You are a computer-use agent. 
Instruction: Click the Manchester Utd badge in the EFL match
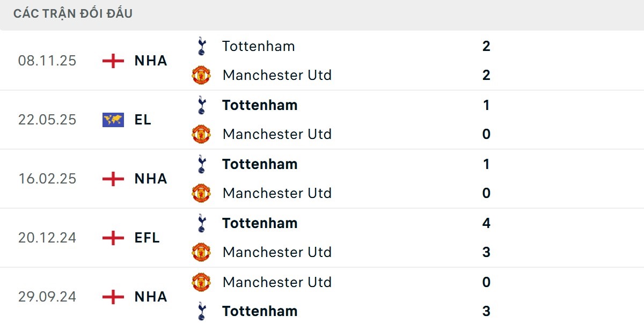click(201, 252)
